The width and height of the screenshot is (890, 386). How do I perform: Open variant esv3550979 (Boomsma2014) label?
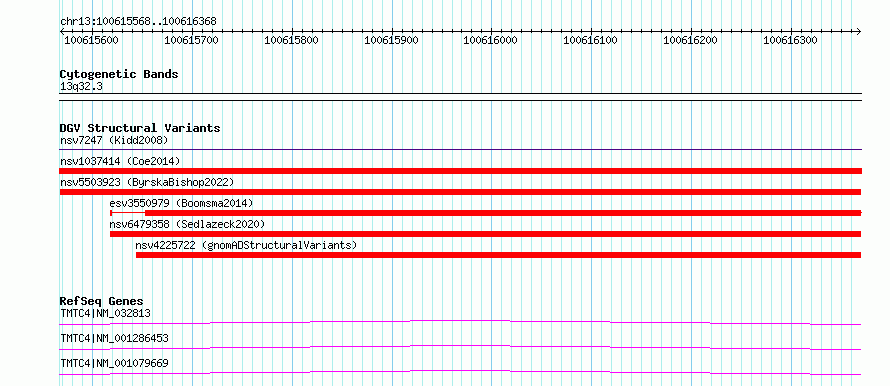pyautogui.click(x=182, y=203)
